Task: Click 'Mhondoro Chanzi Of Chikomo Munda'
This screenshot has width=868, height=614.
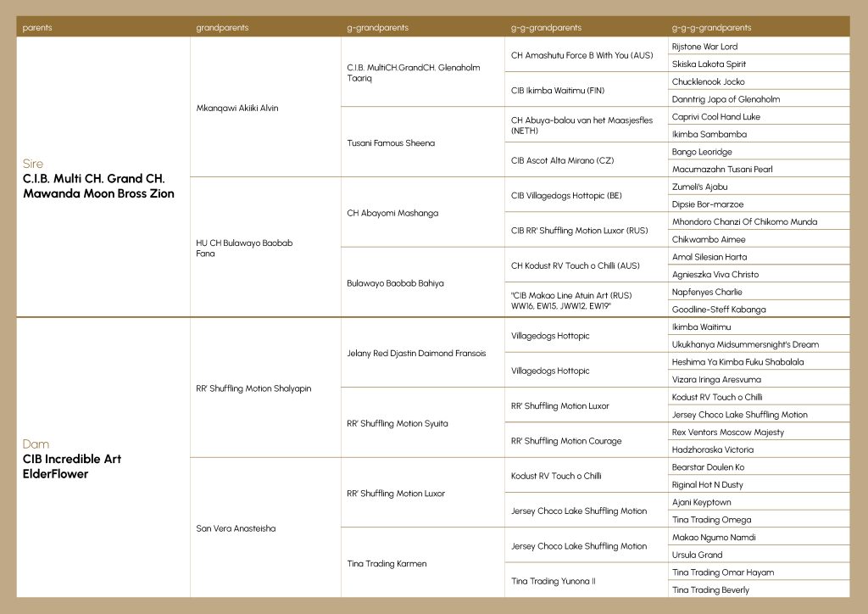Action: click(x=744, y=222)
